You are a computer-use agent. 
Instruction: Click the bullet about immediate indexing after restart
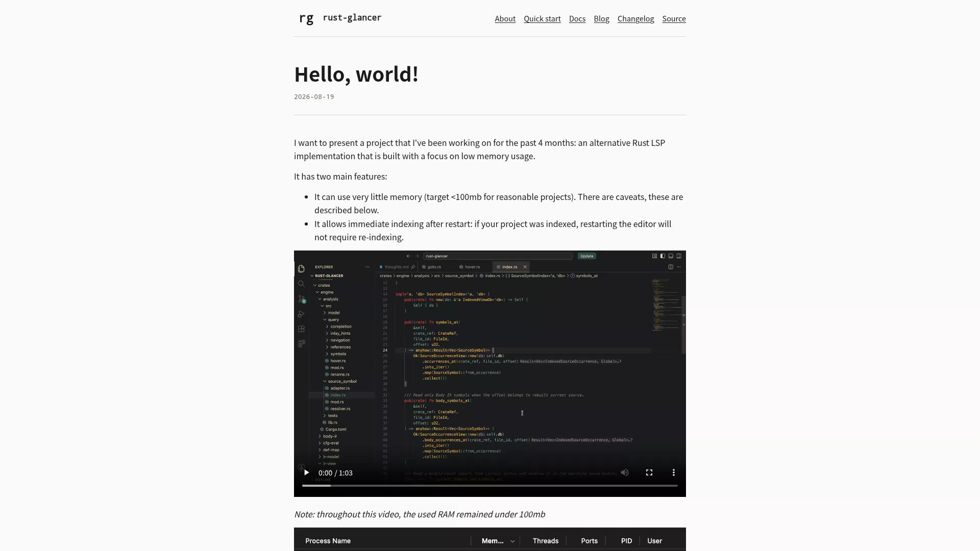coord(493,231)
